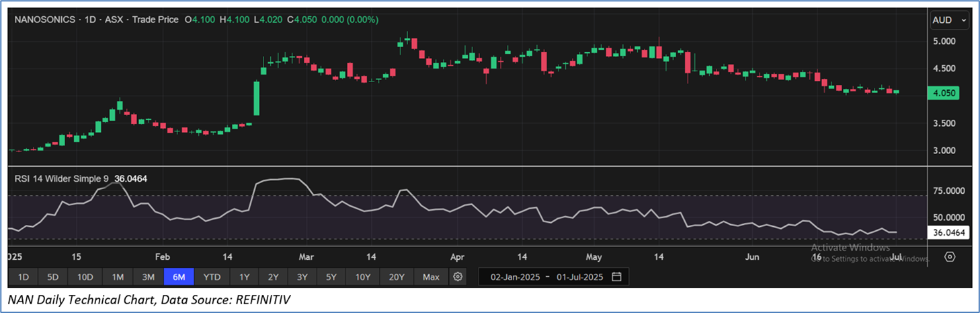Select Max time range

(x=431, y=277)
